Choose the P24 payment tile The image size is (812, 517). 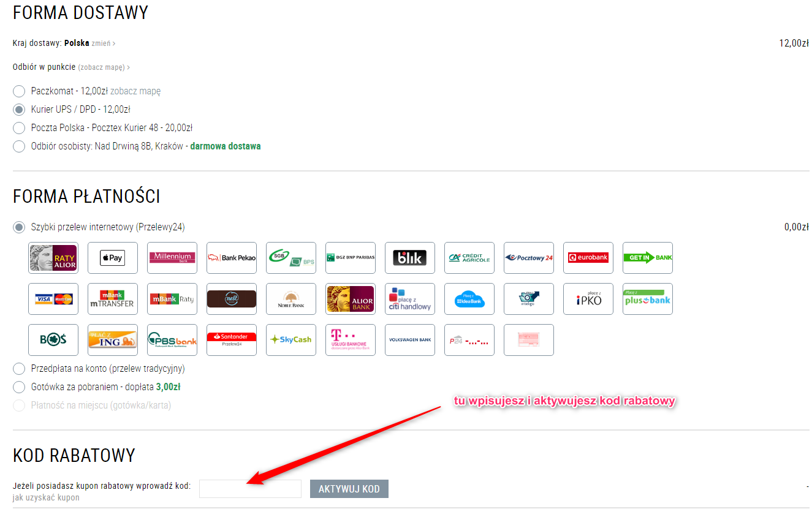click(x=469, y=340)
